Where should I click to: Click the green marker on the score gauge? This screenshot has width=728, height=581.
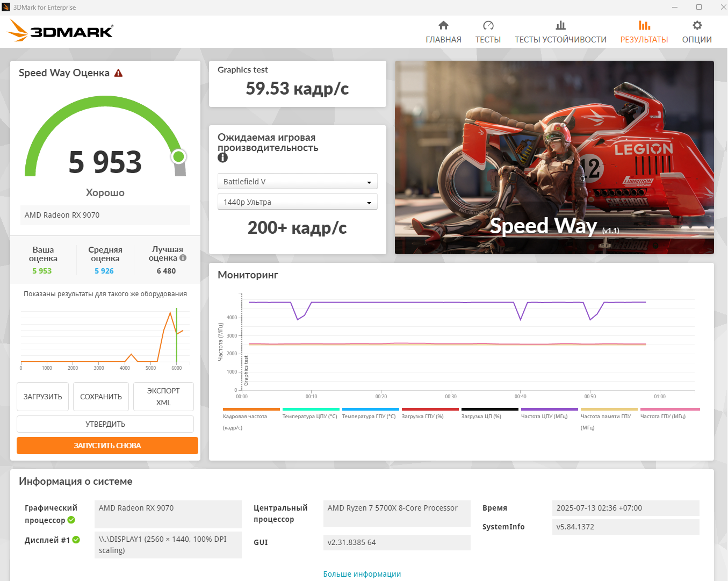[x=178, y=156]
